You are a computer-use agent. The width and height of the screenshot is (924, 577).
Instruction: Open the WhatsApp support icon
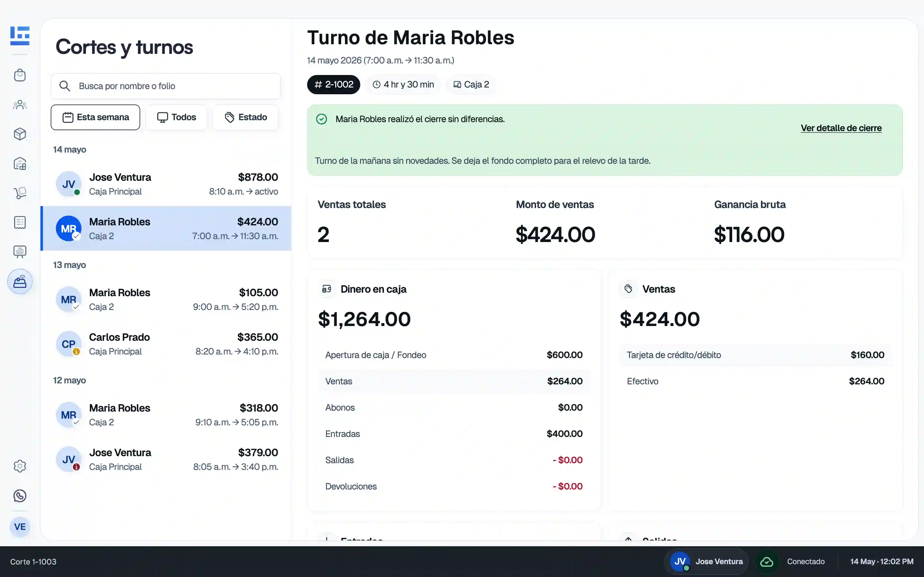point(20,496)
